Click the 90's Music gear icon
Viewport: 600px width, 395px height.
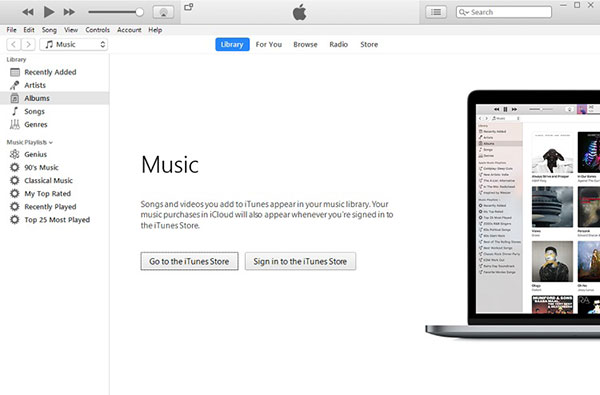point(15,167)
